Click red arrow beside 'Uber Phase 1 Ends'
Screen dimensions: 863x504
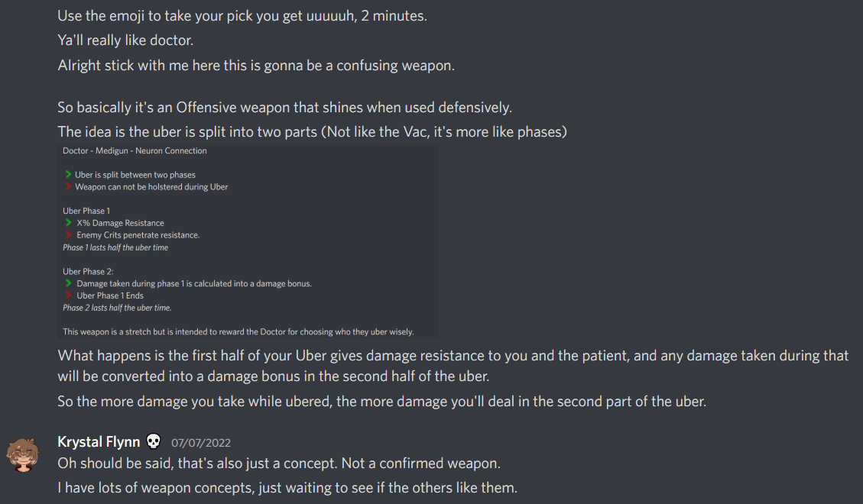pyautogui.click(x=70, y=296)
